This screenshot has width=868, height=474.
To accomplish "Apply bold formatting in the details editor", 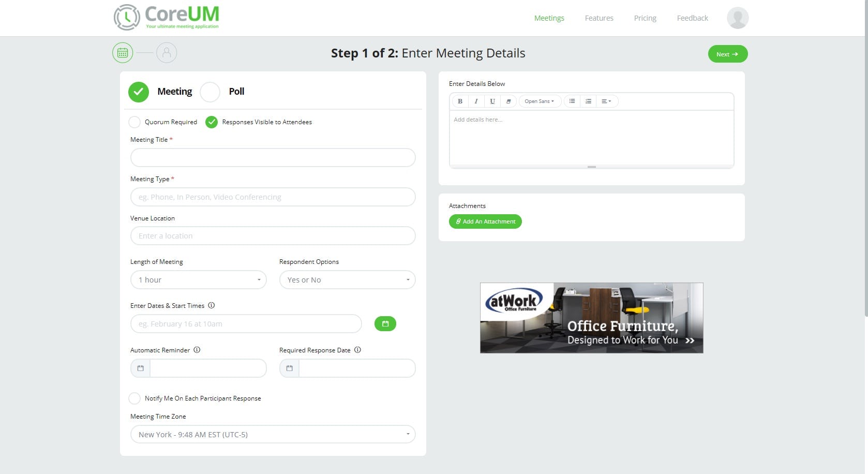I will pos(459,101).
